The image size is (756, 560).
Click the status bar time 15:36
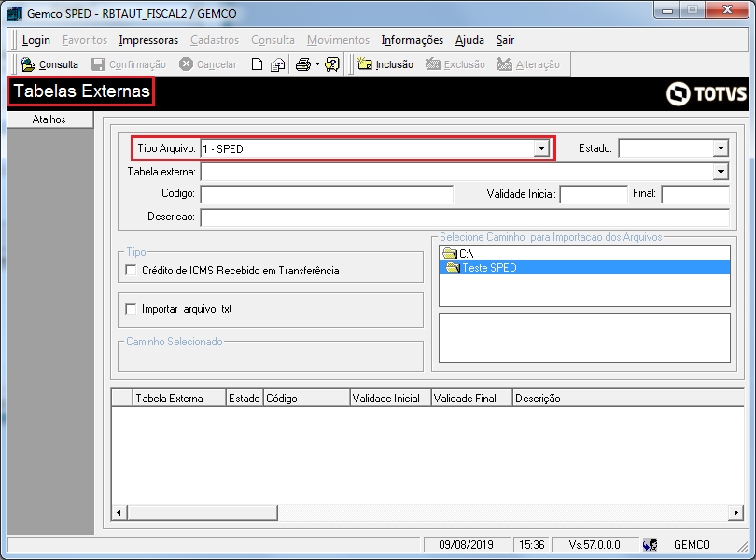point(531,545)
